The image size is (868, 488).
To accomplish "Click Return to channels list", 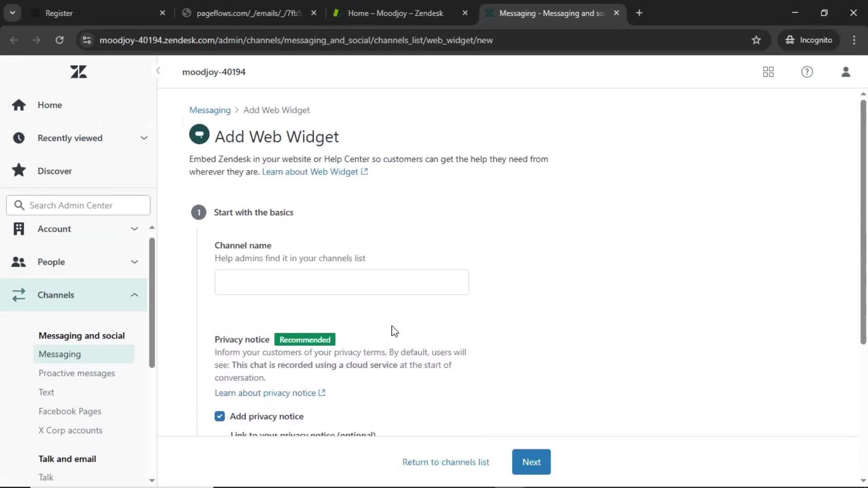I will [446, 462].
